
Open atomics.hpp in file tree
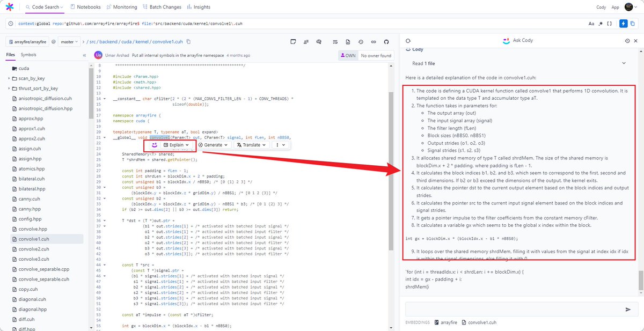click(32, 169)
